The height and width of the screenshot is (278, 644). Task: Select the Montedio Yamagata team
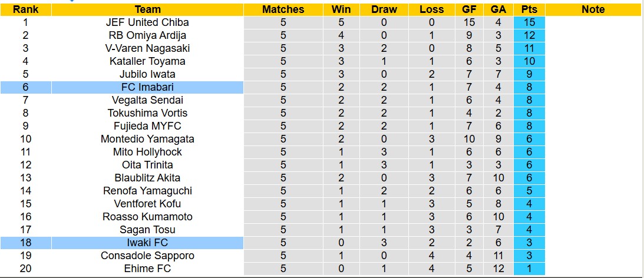pyautogui.click(x=147, y=139)
